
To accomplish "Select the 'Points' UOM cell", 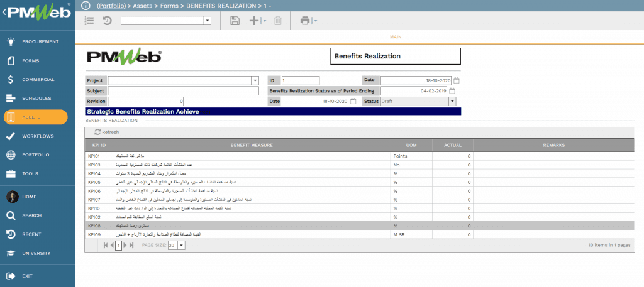I will click(x=411, y=156).
